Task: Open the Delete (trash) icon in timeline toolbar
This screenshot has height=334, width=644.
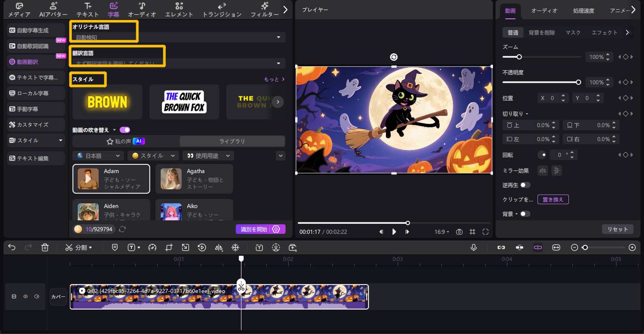Action: 45,247
